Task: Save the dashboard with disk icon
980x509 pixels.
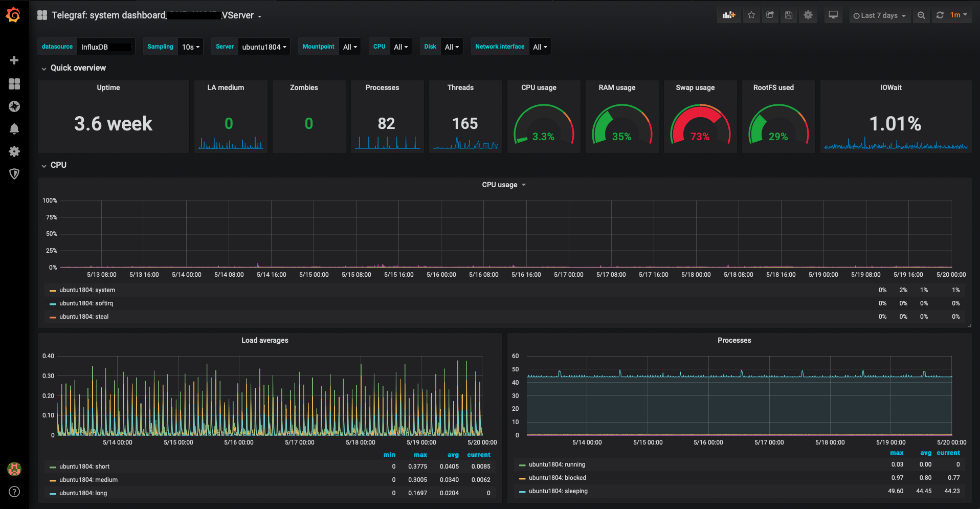Action: coord(789,15)
